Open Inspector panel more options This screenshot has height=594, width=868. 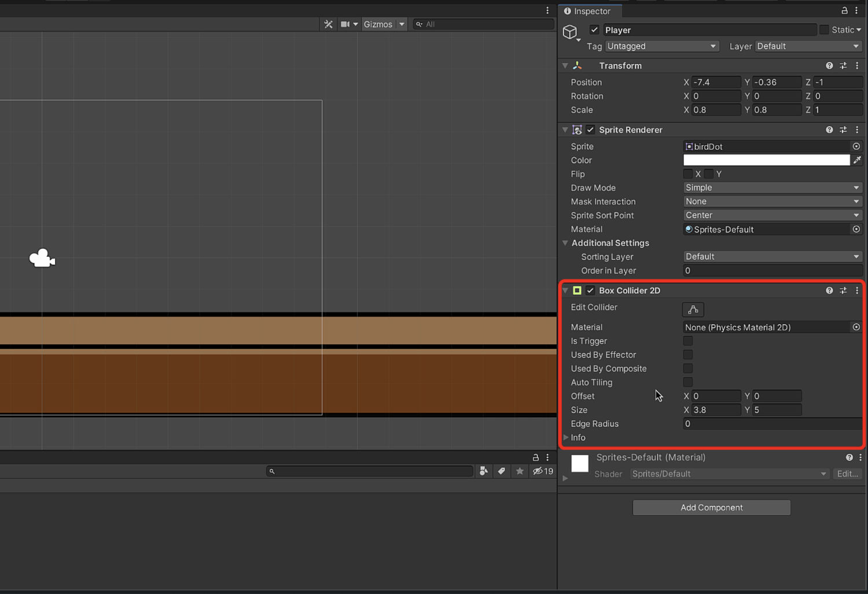(x=856, y=10)
